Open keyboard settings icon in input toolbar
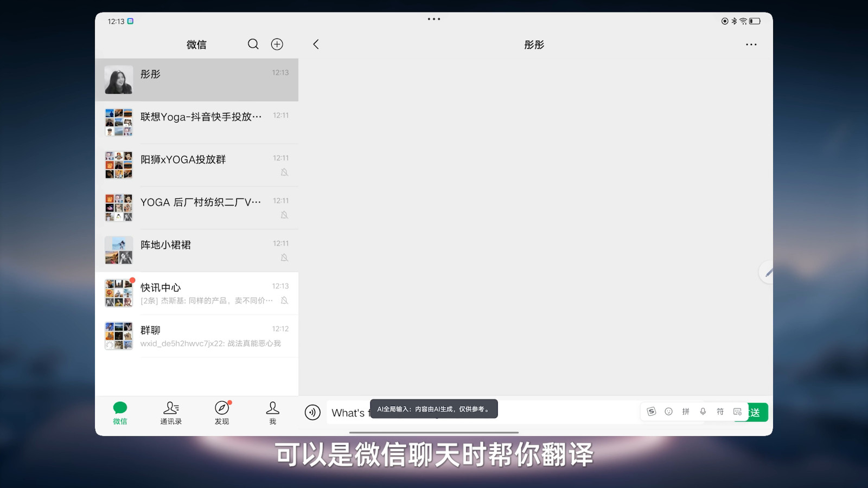The height and width of the screenshot is (488, 868). (737, 412)
